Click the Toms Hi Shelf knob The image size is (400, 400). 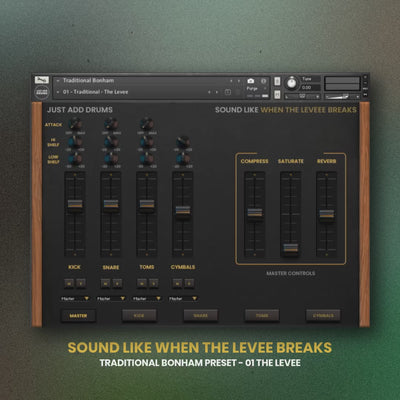click(147, 142)
